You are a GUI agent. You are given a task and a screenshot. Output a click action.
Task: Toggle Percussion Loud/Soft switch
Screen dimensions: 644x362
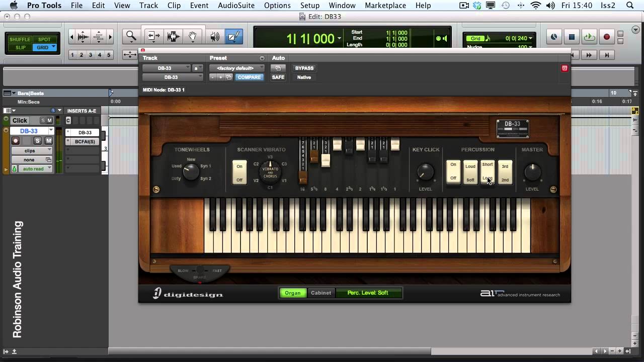point(470,172)
